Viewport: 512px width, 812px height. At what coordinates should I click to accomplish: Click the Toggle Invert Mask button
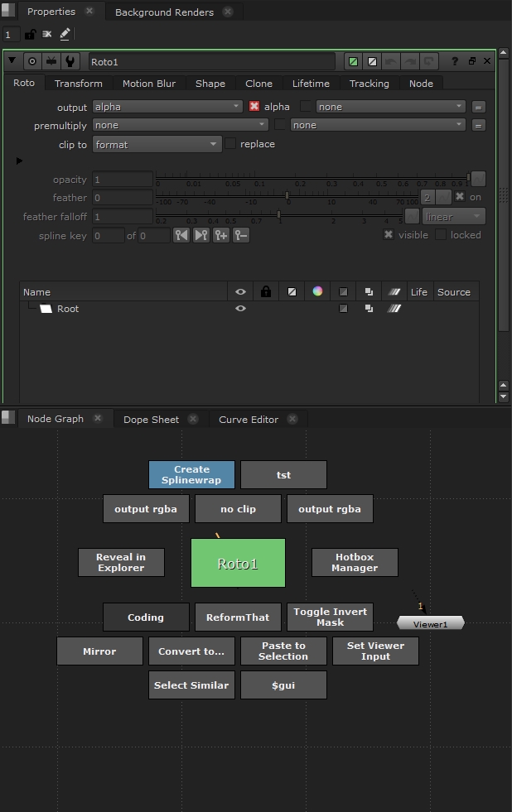pos(330,617)
